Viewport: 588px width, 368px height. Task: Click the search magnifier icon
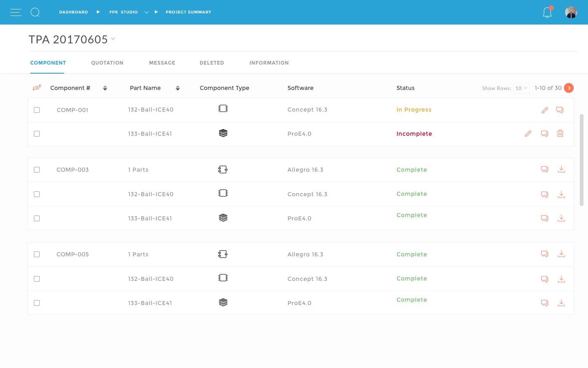coord(35,12)
